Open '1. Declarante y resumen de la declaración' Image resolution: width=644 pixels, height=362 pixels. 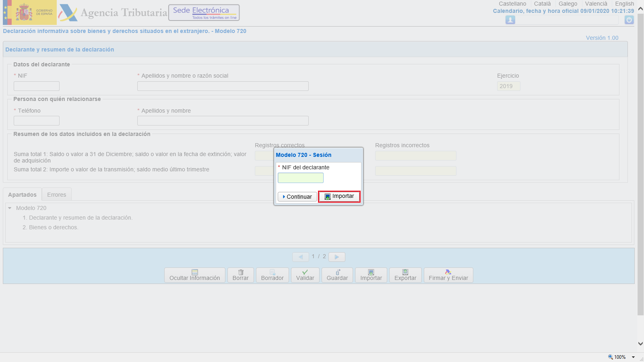(x=77, y=218)
